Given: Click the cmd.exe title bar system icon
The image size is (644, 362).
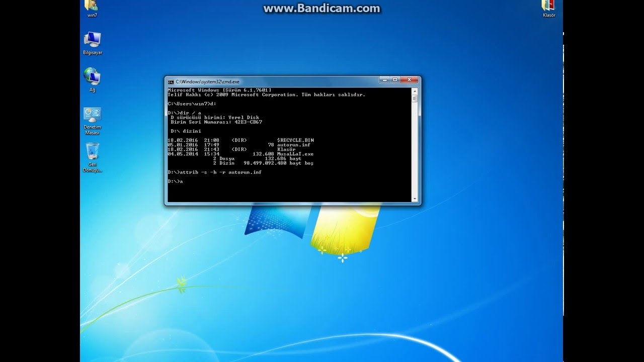Looking at the screenshot, I should 171,81.
